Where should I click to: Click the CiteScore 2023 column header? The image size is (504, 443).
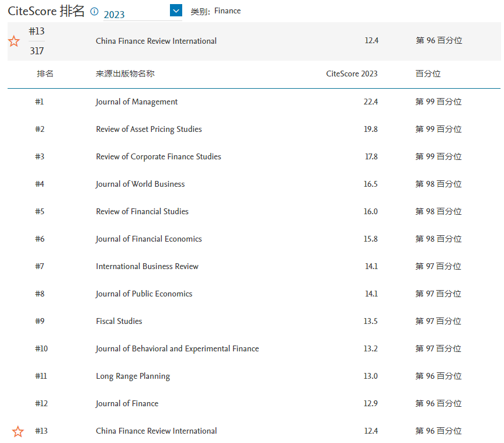[x=352, y=74]
